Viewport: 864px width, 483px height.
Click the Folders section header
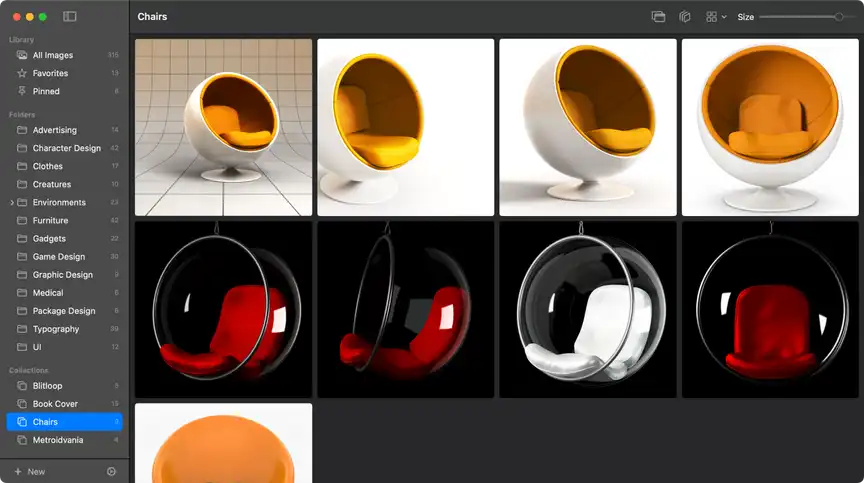click(x=22, y=115)
